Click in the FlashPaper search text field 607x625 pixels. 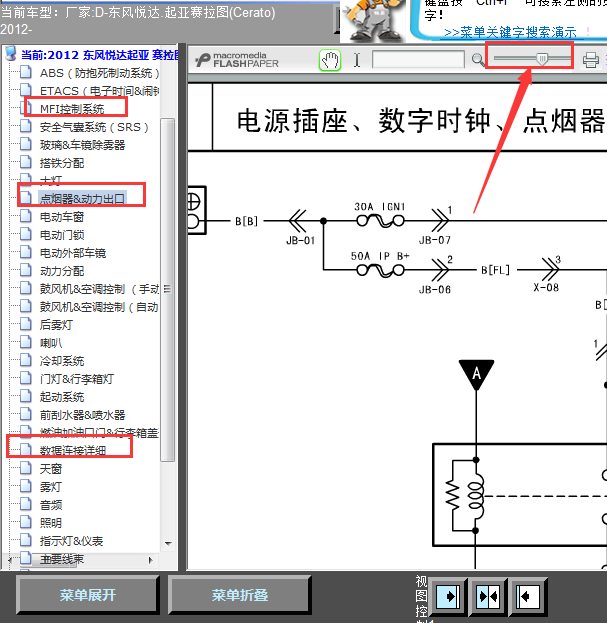coord(418,60)
